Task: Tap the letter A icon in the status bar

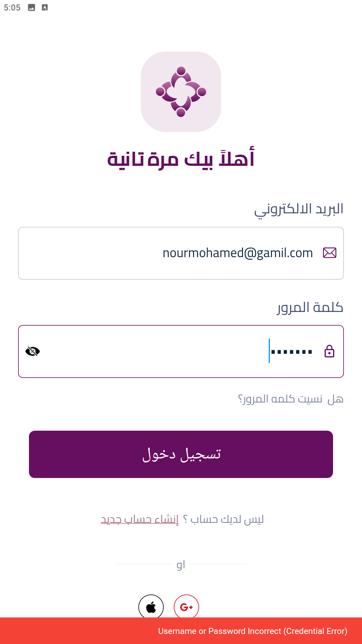Action: point(45,8)
